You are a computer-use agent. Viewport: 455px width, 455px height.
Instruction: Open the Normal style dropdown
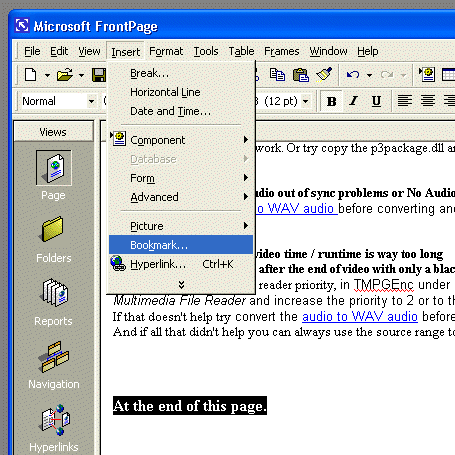pos(91,101)
